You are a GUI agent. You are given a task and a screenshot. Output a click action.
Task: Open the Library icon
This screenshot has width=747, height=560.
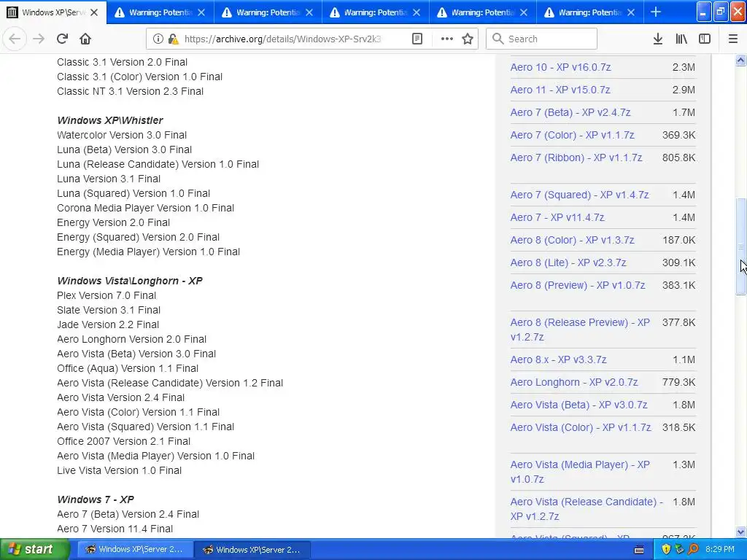tap(681, 39)
